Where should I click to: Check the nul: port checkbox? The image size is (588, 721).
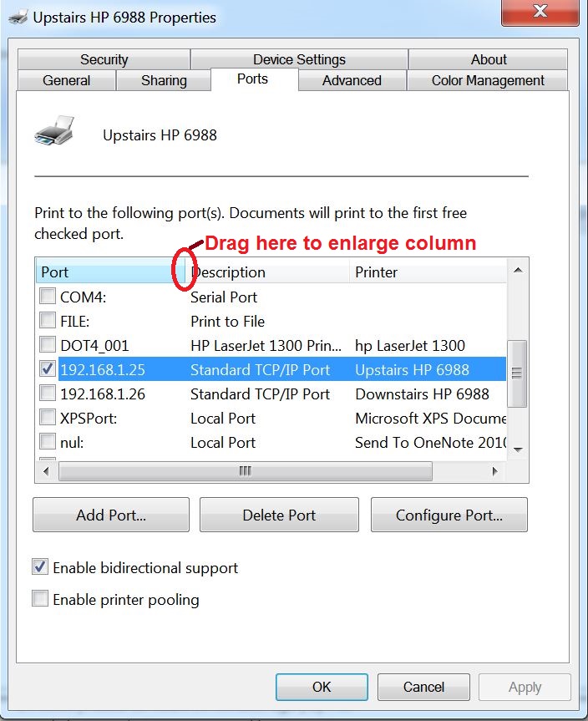[x=48, y=441]
